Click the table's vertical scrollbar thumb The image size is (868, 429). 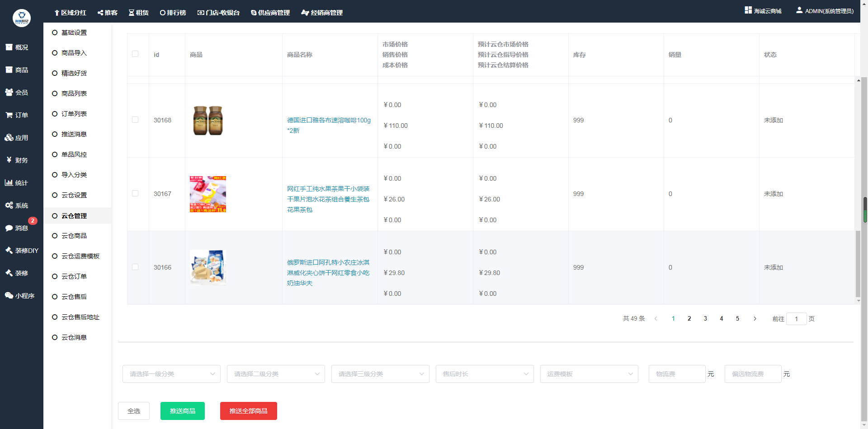click(x=858, y=264)
